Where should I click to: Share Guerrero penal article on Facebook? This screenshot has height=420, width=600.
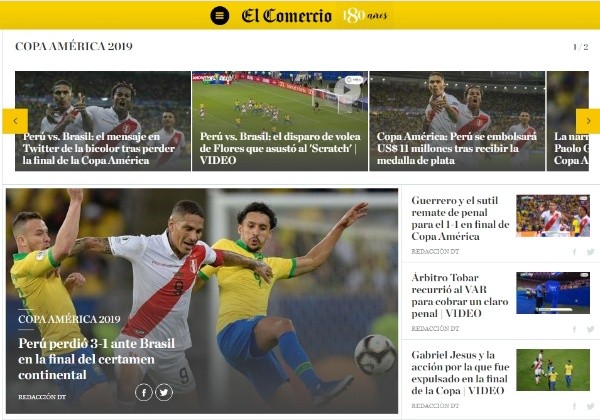click(x=574, y=252)
